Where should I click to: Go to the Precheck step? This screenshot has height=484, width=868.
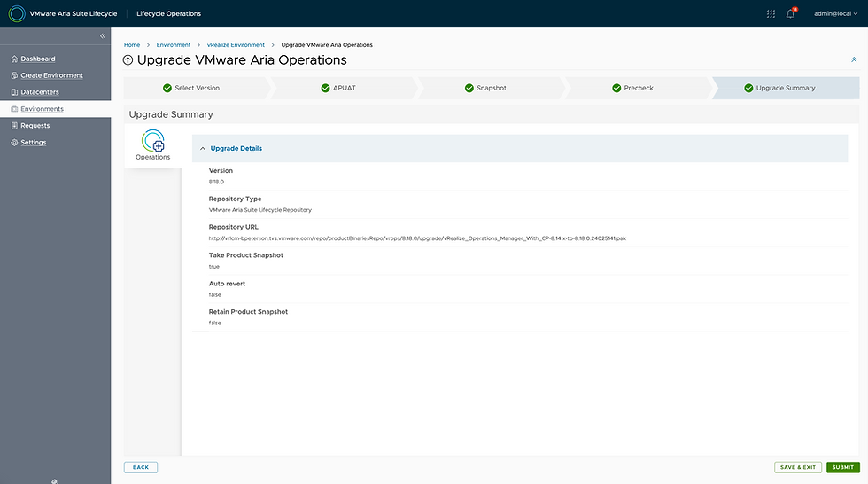pos(639,88)
